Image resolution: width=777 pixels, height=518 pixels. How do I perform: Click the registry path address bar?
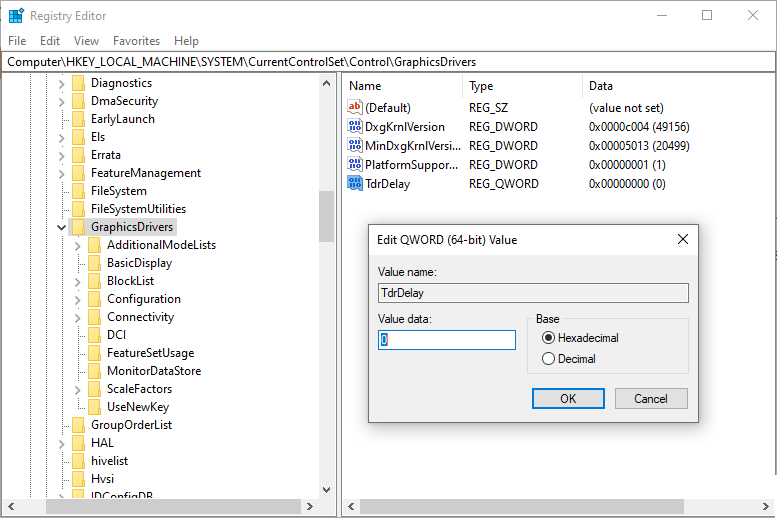(388, 62)
